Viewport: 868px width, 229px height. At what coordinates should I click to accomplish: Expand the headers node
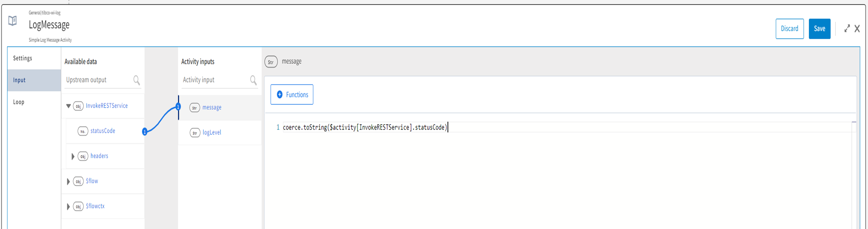click(73, 156)
